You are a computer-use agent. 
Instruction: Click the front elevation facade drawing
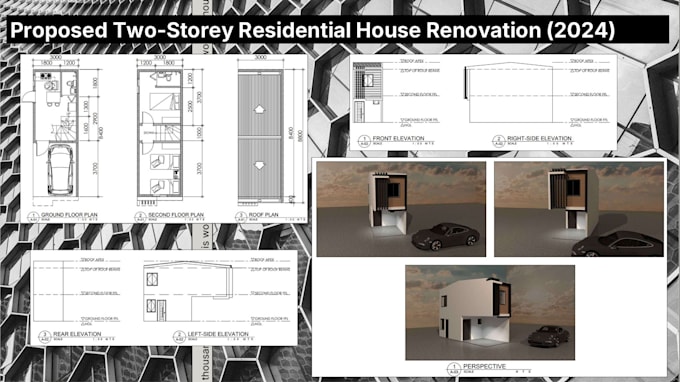[368, 93]
